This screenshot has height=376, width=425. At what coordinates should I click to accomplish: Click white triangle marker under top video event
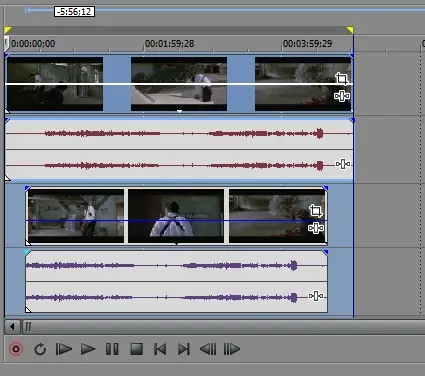coord(179,112)
